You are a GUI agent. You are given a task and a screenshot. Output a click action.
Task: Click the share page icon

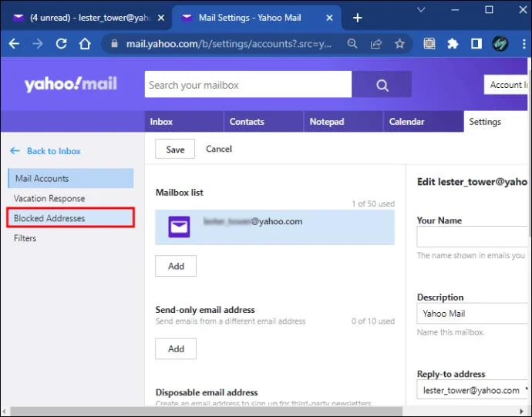376,43
